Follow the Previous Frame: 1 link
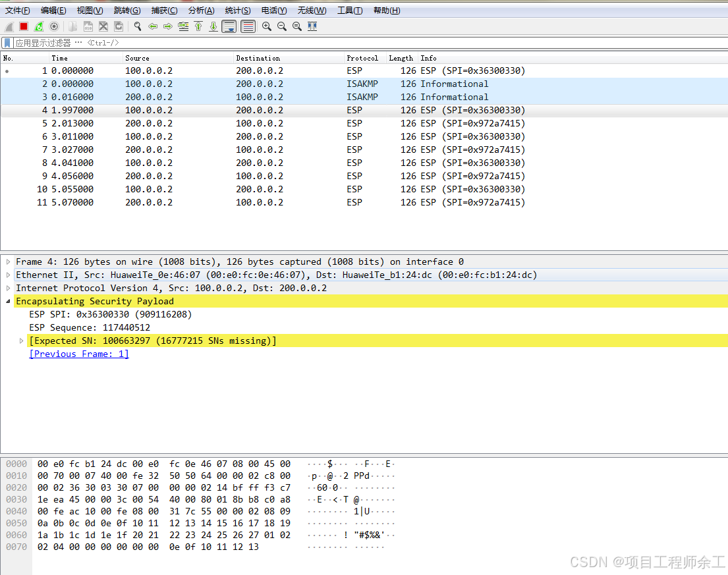 (x=79, y=354)
